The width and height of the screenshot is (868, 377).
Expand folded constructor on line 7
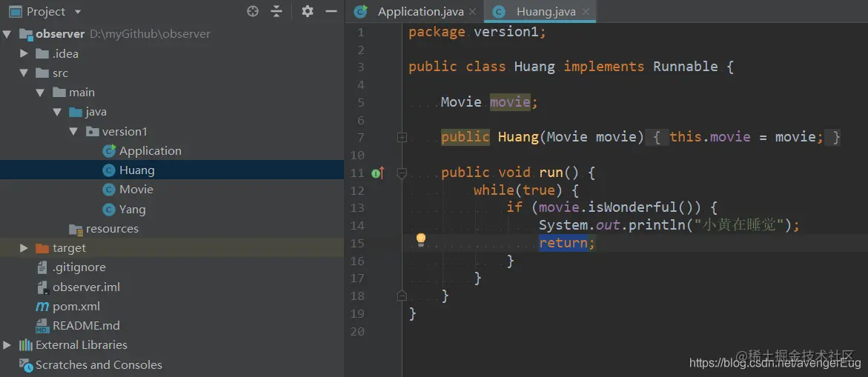click(402, 138)
